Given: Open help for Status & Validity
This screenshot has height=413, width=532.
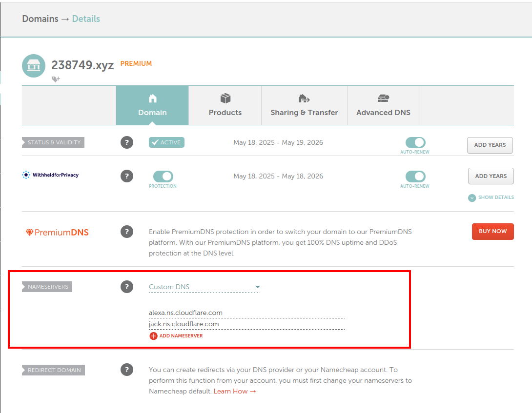Looking at the screenshot, I should click(127, 142).
